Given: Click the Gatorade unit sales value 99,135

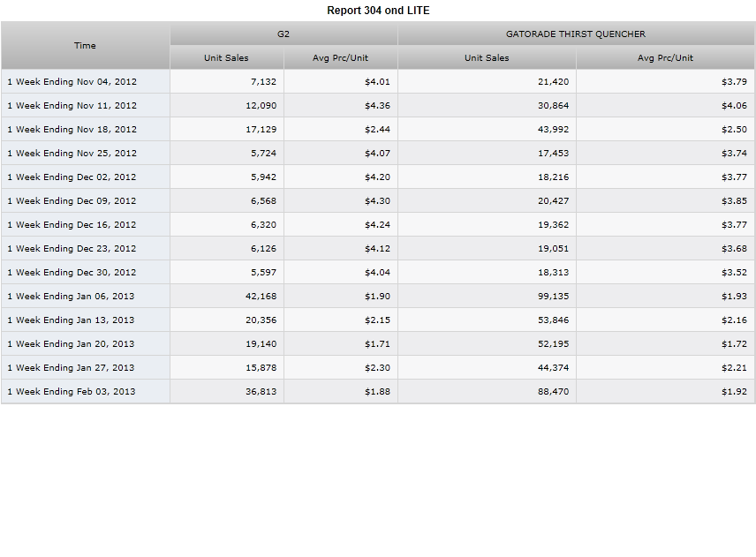Looking at the screenshot, I should (x=553, y=296).
